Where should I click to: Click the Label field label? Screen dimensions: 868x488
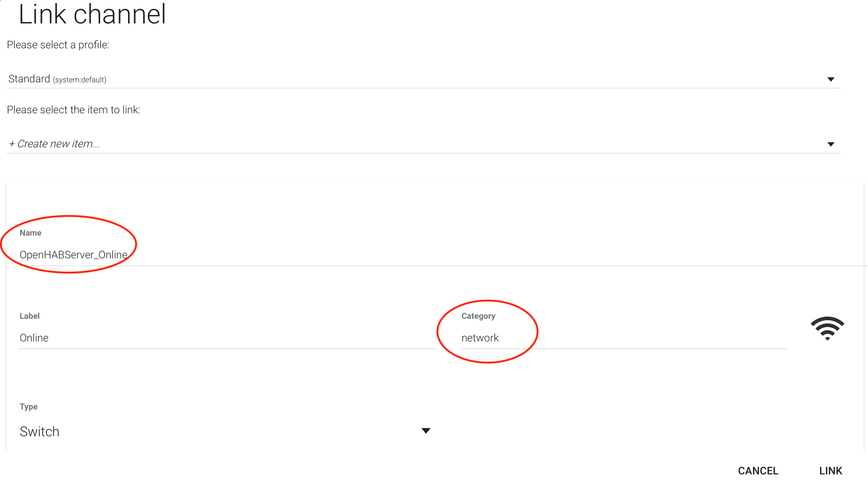[x=29, y=316]
